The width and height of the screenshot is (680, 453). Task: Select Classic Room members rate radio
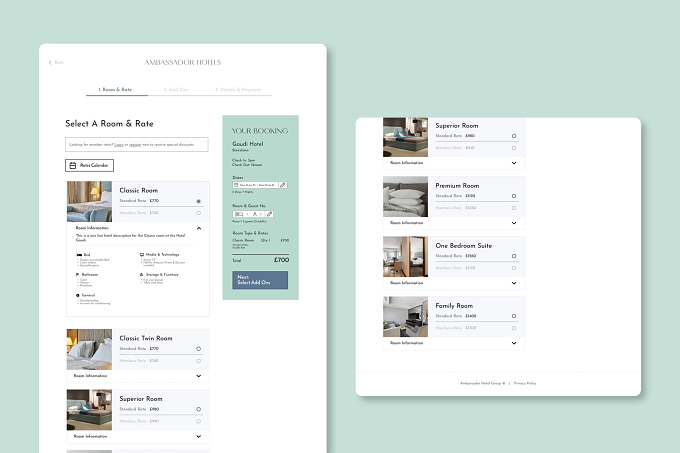tap(199, 213)
